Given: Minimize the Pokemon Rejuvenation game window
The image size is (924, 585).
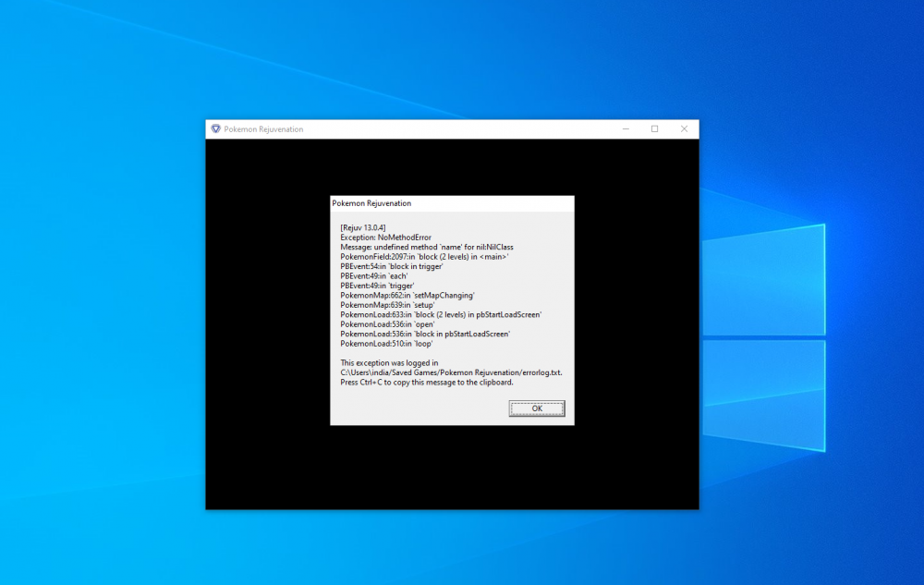Looking at the screenshot, I should click(625, 129).
